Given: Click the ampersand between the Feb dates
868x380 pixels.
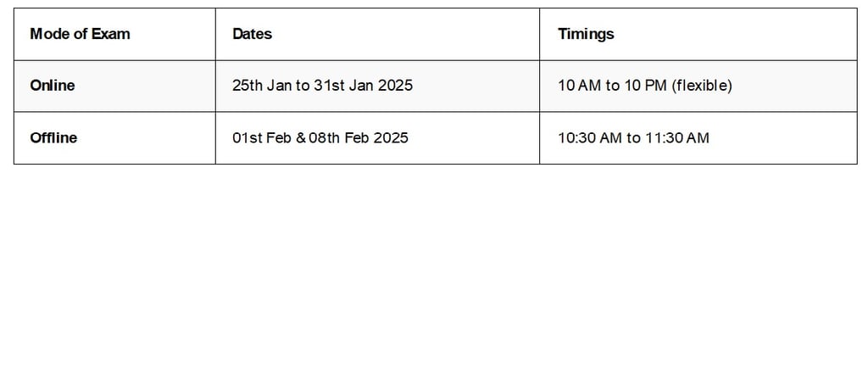Looking at the screenshot, I should point(299,137).
